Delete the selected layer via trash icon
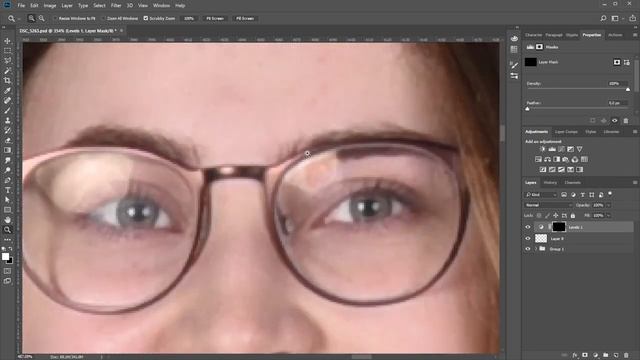The image size is (640, 360). tap(626, 355)
